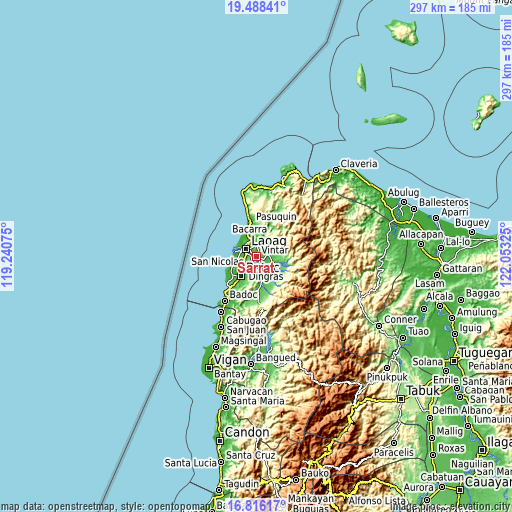Select the Abulug label
The height and width of the screenshot is (512, 512).
pyautogui.click(x=404, y=193)
